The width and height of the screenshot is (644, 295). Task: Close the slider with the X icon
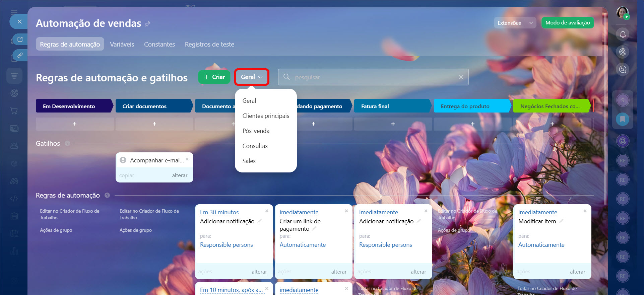click(19, 22)
